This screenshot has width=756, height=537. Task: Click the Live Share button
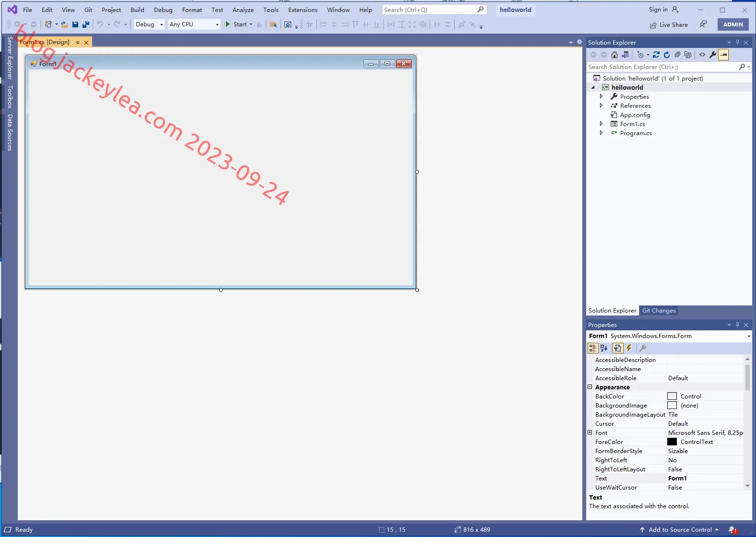(669, 25)
